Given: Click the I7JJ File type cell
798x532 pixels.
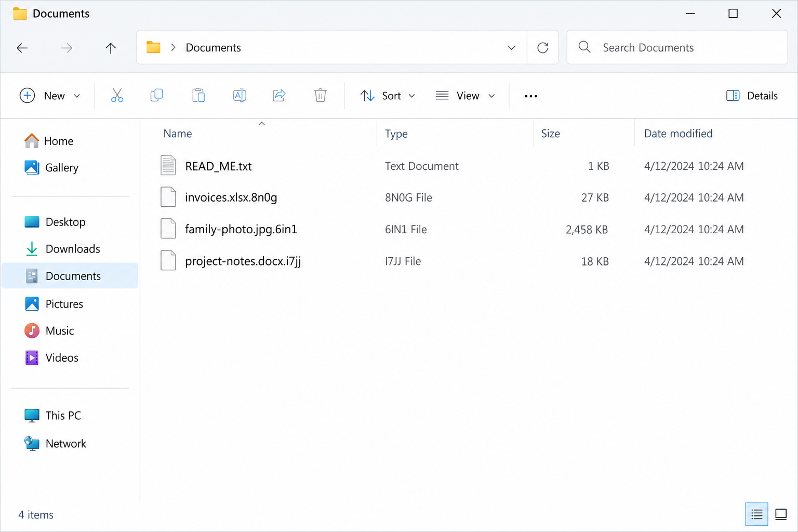Looking at the screenshot, I should [403, 261].
